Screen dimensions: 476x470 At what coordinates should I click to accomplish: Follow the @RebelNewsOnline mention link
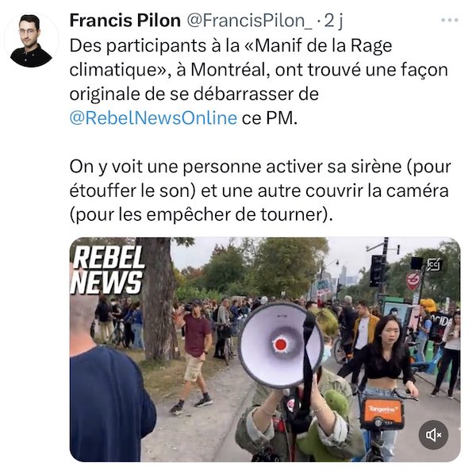pos(153,118)
